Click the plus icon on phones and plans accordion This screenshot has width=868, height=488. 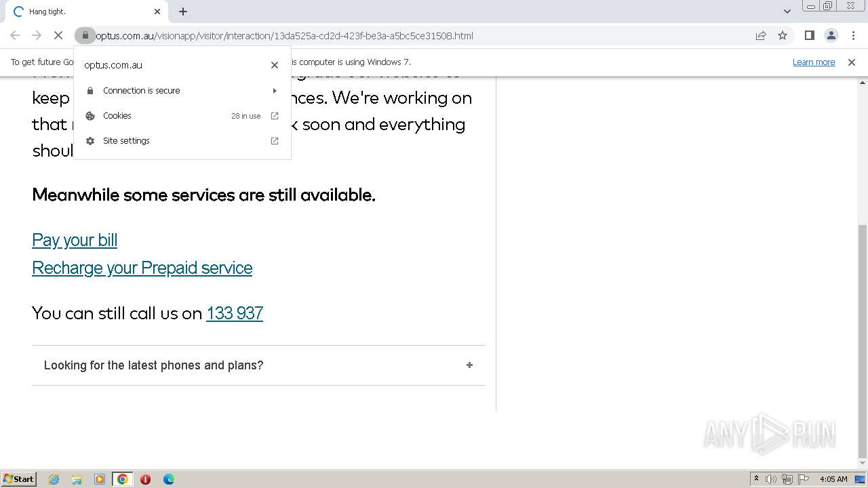pos(469,365)
